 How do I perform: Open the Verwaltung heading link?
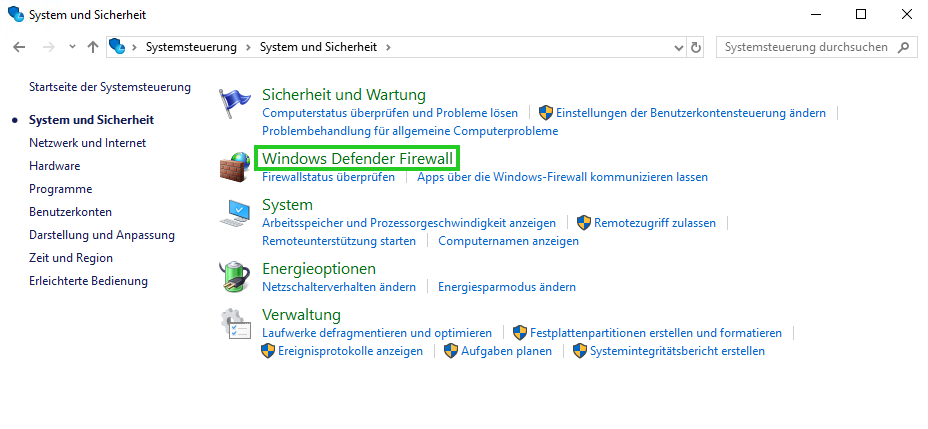(x=301, y=314)
